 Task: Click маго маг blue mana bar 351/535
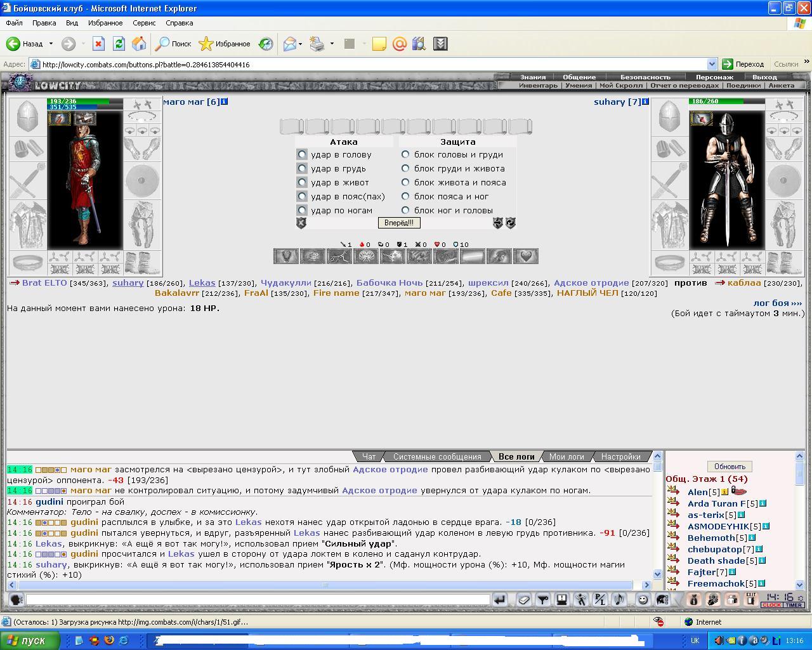pos(86,107)
